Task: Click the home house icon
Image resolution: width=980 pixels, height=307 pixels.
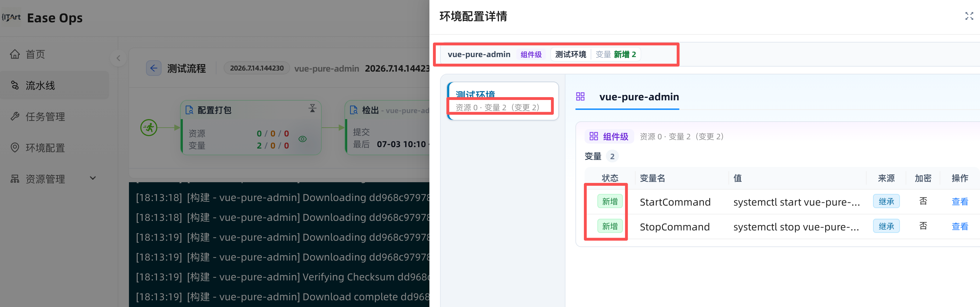Action: [15, 54]
